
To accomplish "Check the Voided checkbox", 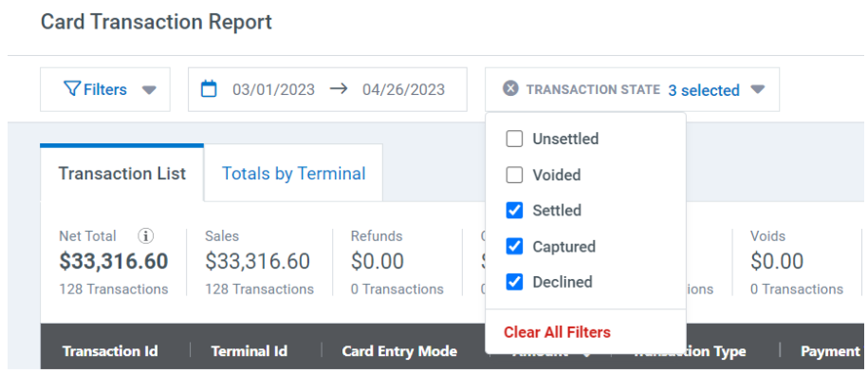I will coord(514,175).
